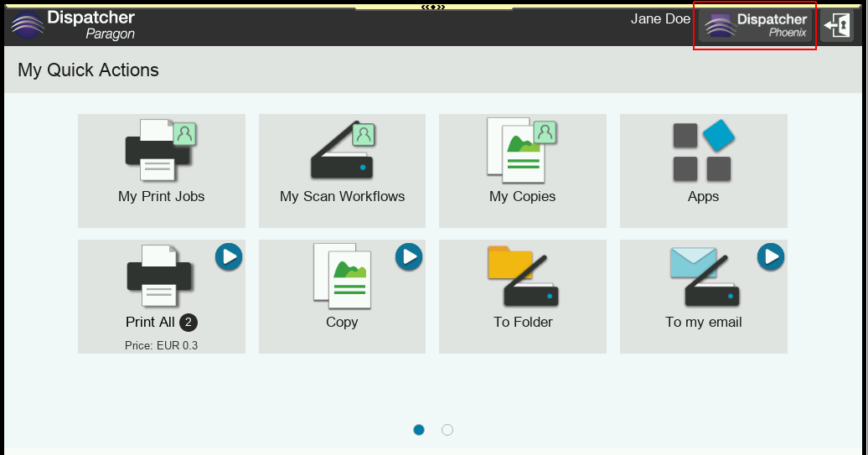The image size is (868, 455).
Task: Click the play button on Copy
Action: tap(409, 257)
